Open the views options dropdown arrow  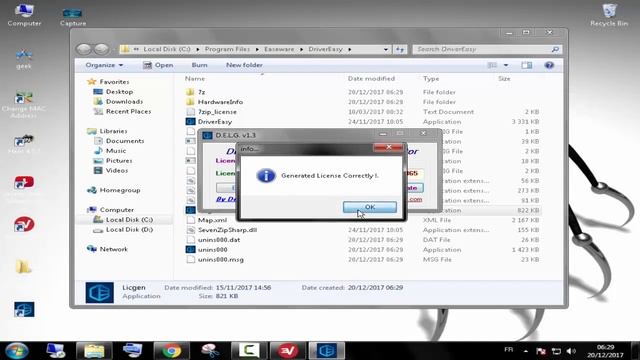pyautogui.click(x=506, y=65)
